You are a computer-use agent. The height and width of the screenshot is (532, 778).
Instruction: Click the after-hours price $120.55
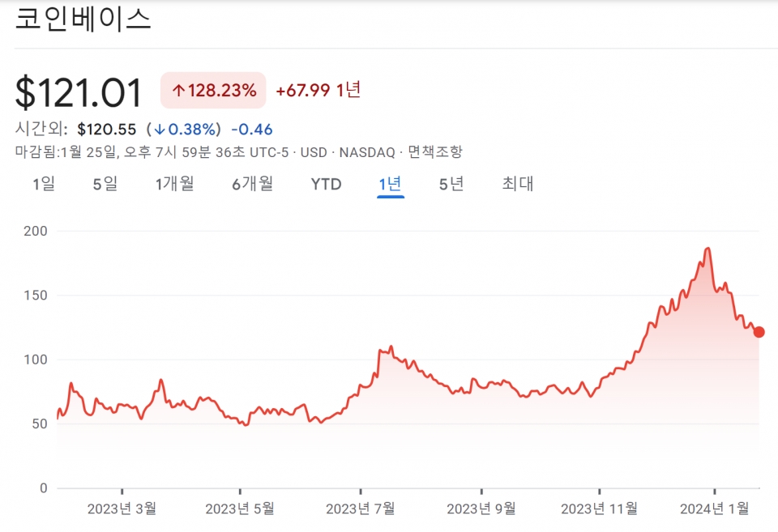pos(106,130)
